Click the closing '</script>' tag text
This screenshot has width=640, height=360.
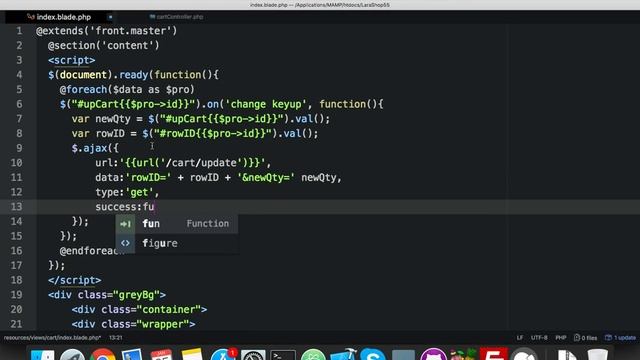pyautogui.click(x=74, y=280)
